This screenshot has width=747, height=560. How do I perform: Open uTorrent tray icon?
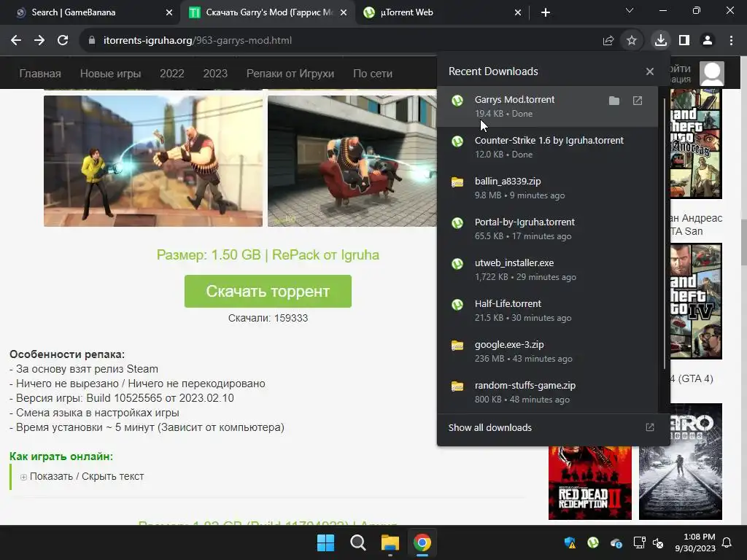point(592,542)
